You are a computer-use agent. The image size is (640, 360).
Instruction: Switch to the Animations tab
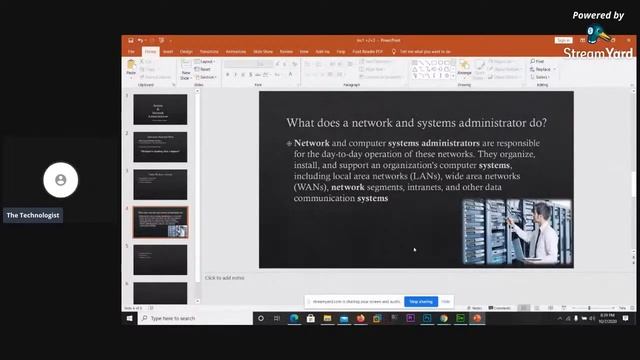tap(236, 52)
